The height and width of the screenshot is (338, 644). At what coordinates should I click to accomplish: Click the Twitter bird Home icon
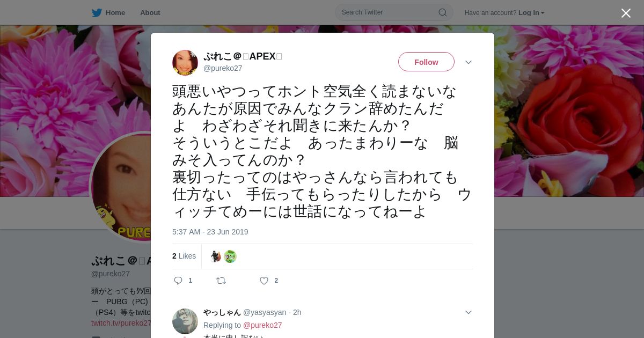coord(97,13)
